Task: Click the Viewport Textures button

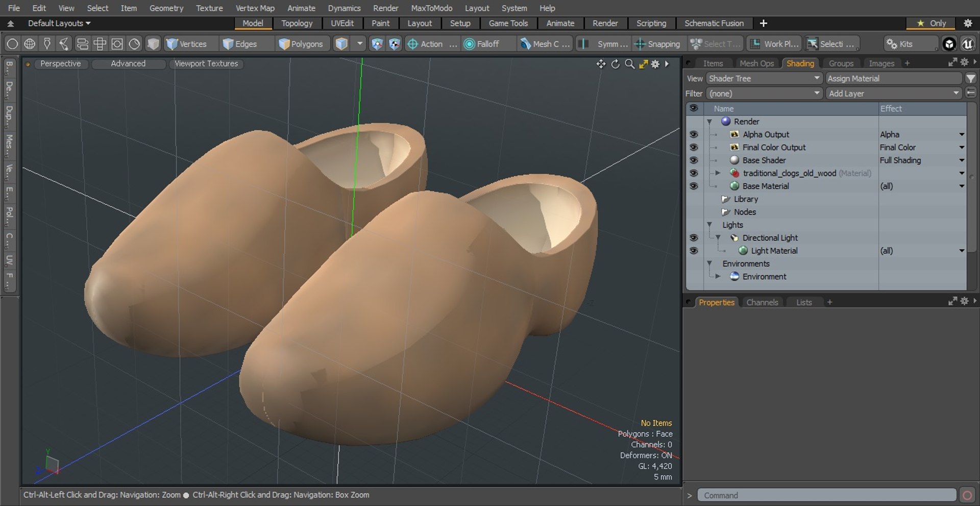Action: click(206, 64)
